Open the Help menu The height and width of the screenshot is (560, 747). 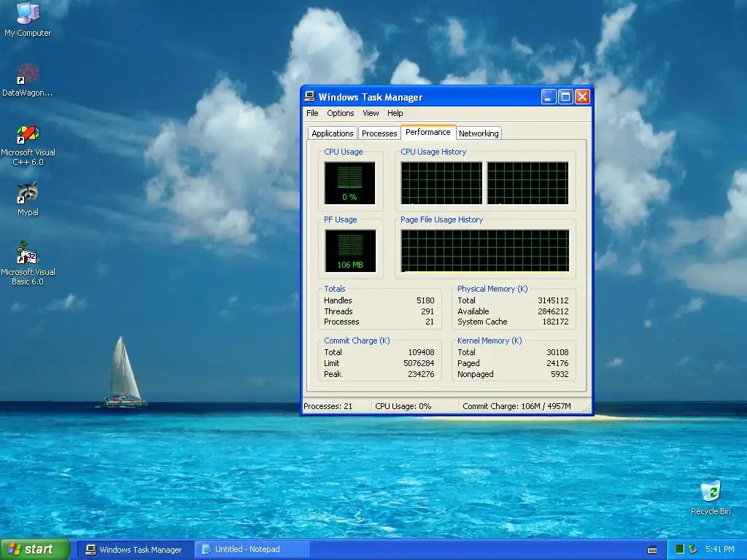[395, 113]
